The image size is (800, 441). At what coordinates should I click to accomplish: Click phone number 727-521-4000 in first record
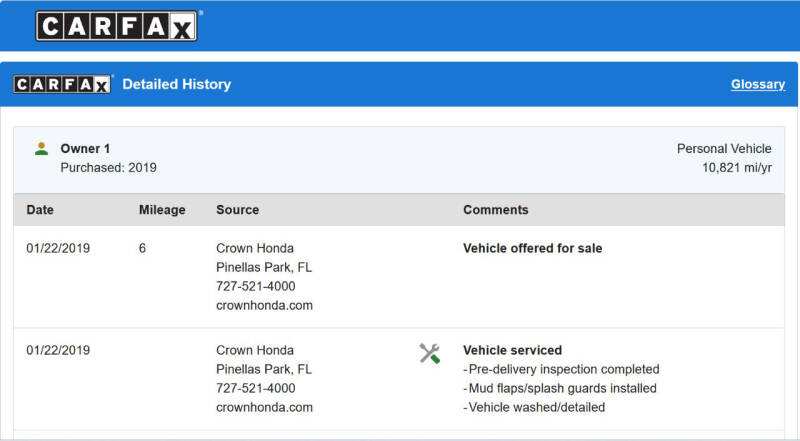pos(256,286)
